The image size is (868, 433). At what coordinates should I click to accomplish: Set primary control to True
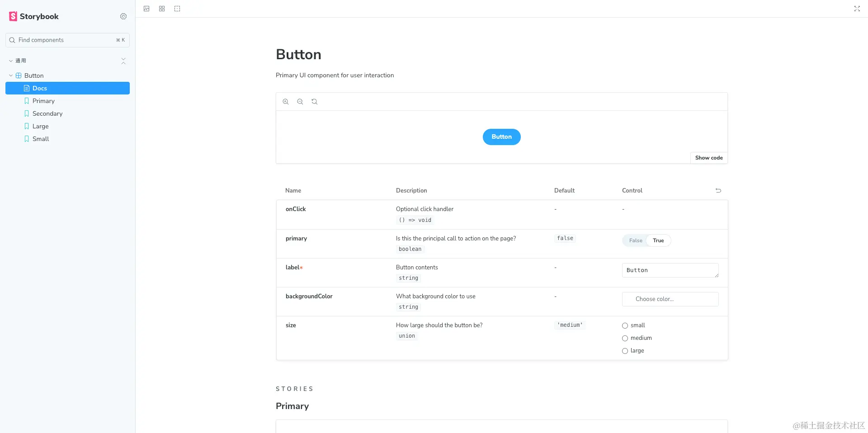658,240
